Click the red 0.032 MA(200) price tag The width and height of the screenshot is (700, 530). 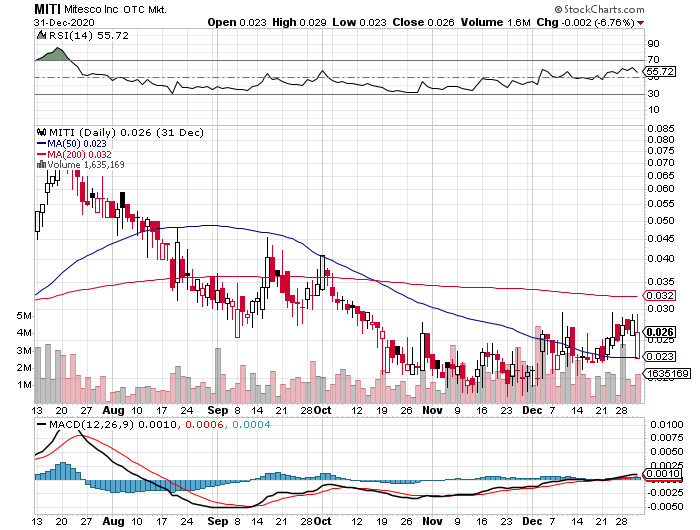(659, 296)
